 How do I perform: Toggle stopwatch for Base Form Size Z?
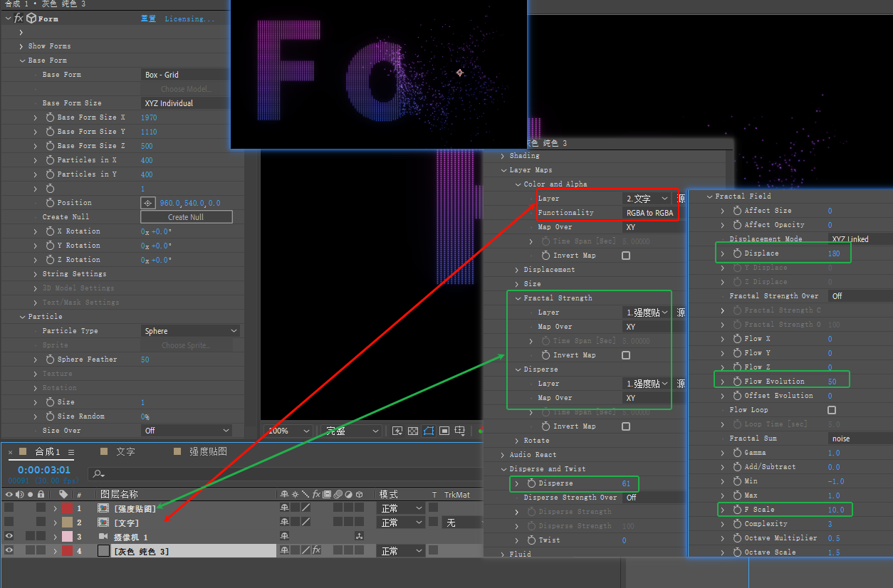(50, 146)
